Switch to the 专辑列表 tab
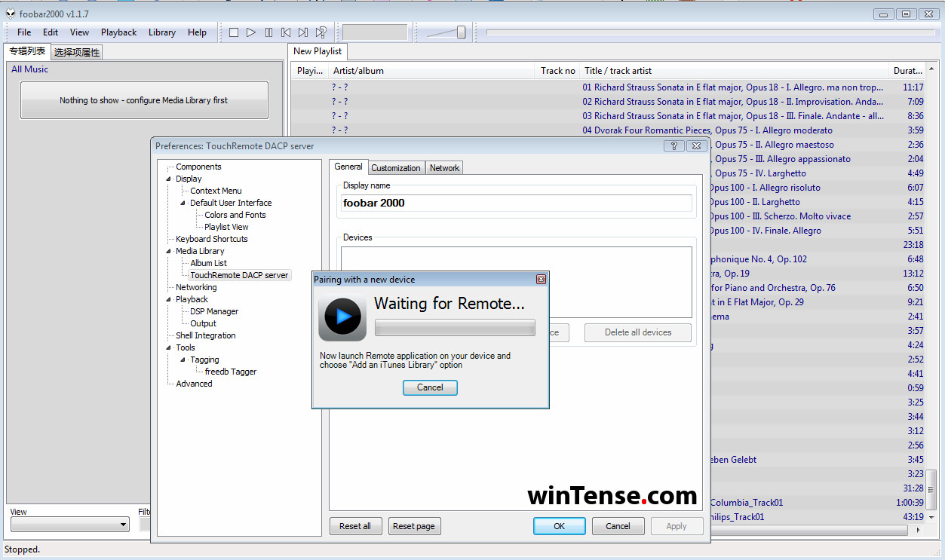The width and height of the screenshot is (945, 560). coord(27,51)
